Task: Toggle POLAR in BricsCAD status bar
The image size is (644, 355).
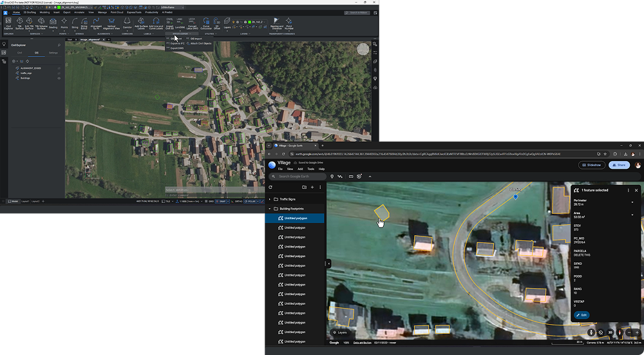Action: [x=250, y=201]
